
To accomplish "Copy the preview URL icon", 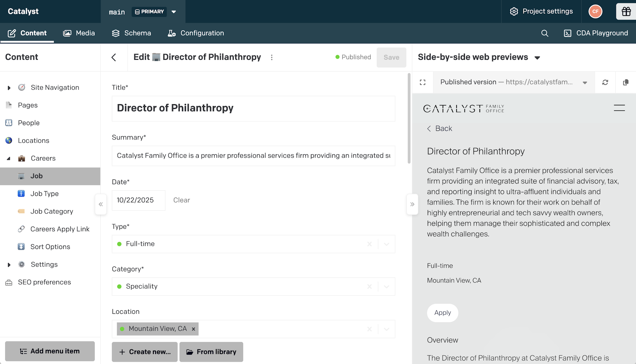I will tap(626, 82).
